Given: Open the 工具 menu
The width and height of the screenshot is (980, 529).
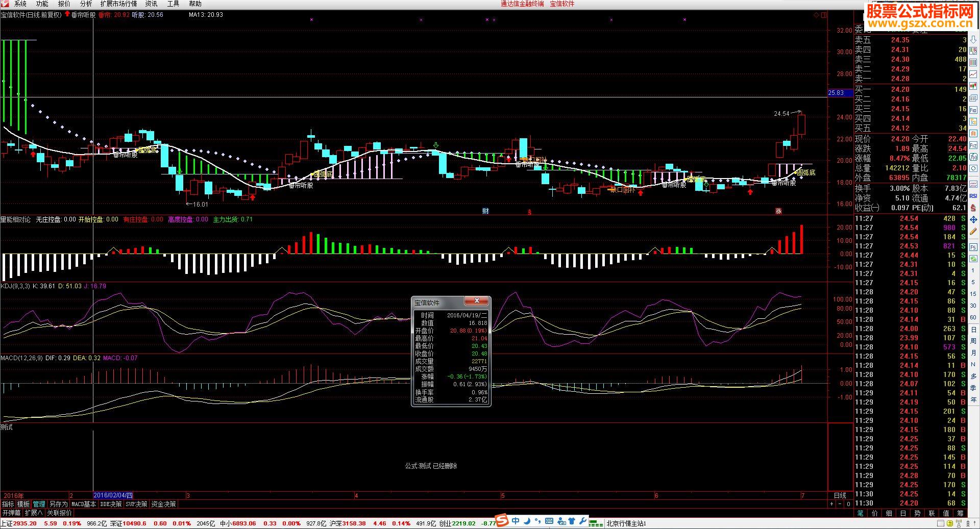Looking at the screenshot, I should point(174,4).
